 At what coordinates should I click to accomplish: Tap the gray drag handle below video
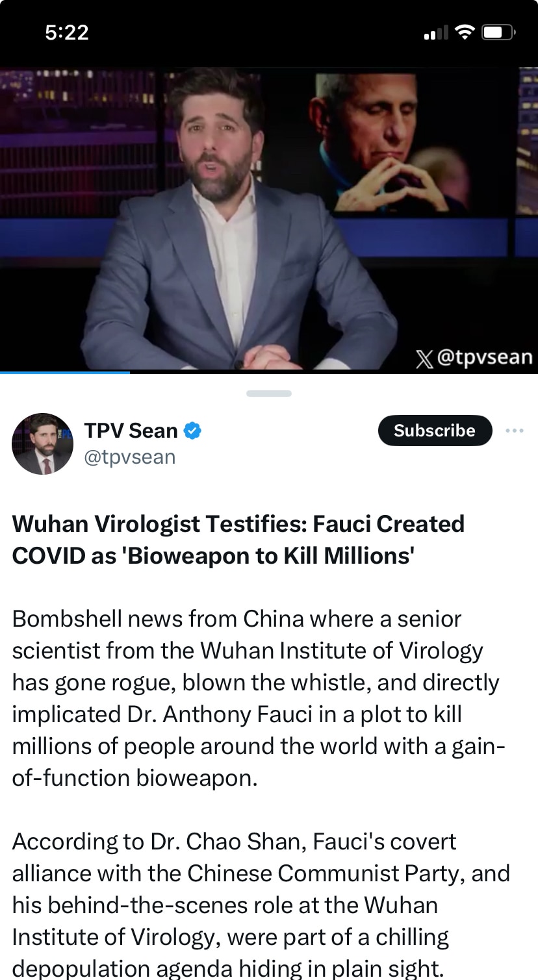click(x=269, y=393)
